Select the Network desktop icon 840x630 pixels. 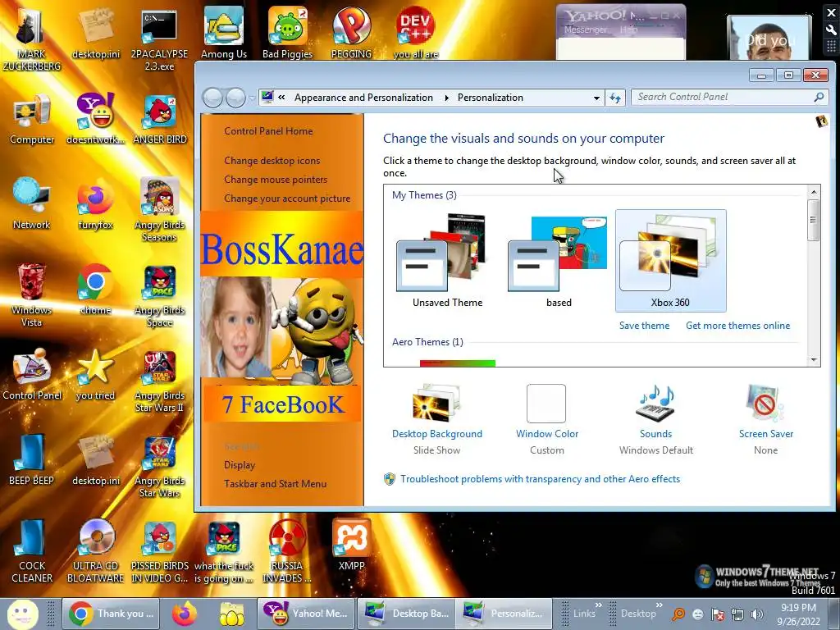[x=31, y=204]
